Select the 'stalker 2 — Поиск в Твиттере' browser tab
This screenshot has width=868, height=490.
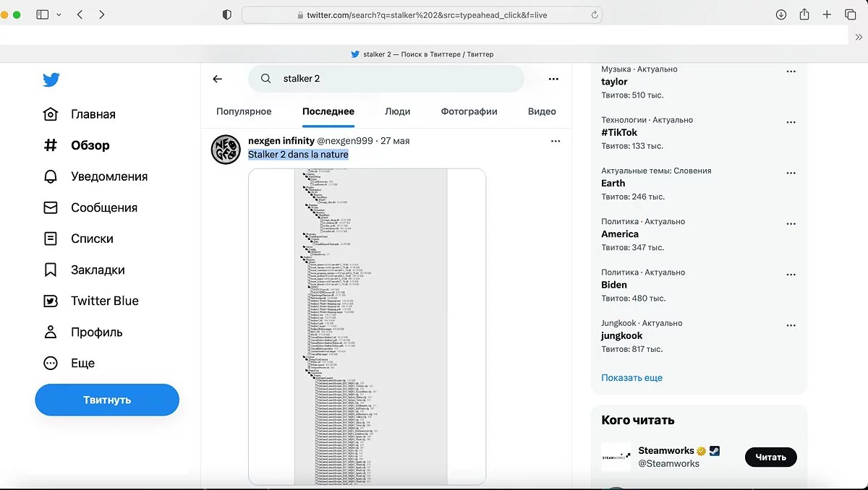[x=422, y=54]
